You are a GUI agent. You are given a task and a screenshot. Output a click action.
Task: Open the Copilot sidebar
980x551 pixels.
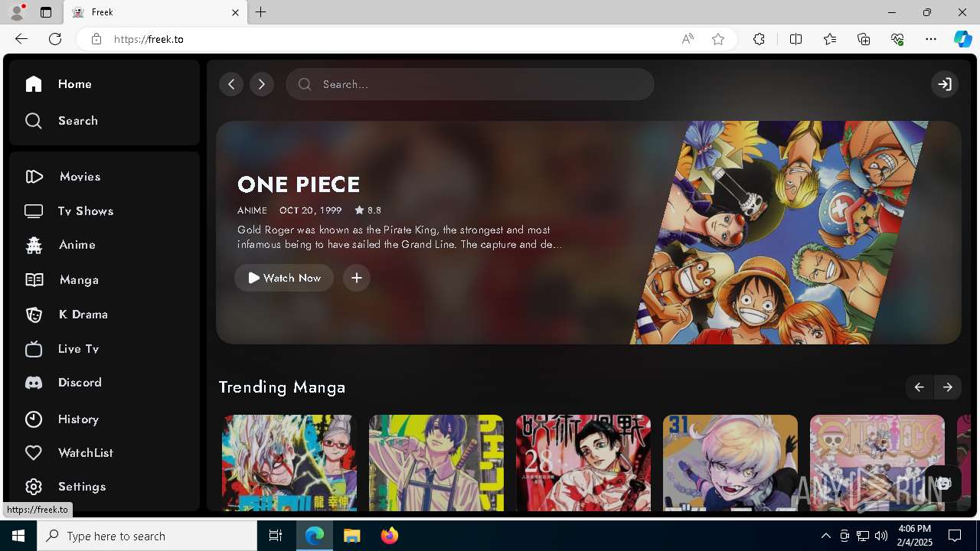pos(962,39)
